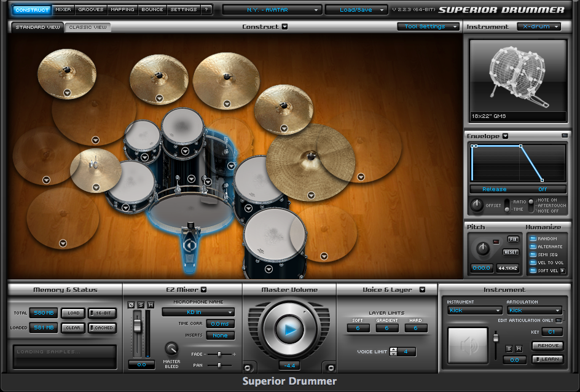Click the kick pedal icon on the kit

click(190, 246)
